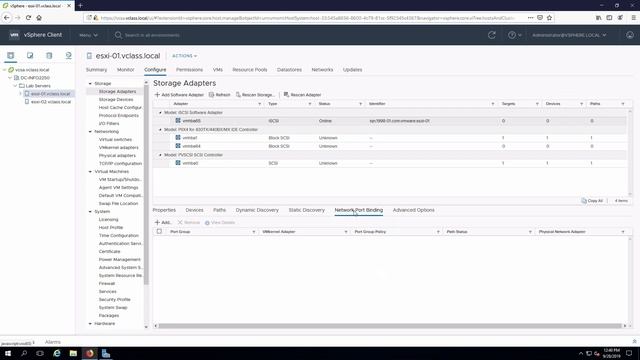Collapse the iSCSI Software Adapter model group
The width and height of the screenshot is (640, 360).
160,113
